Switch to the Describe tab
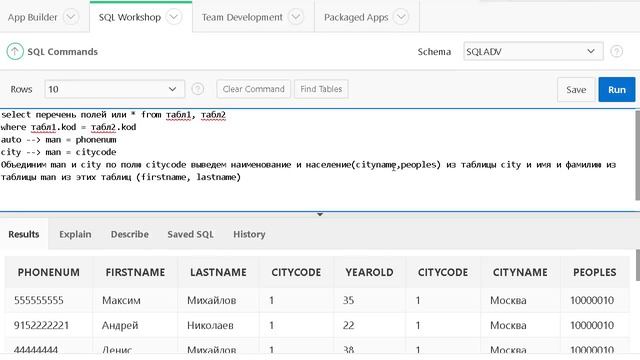Viewport: 640px width, 360px height. pyautogui.click(x=130, y=234)
